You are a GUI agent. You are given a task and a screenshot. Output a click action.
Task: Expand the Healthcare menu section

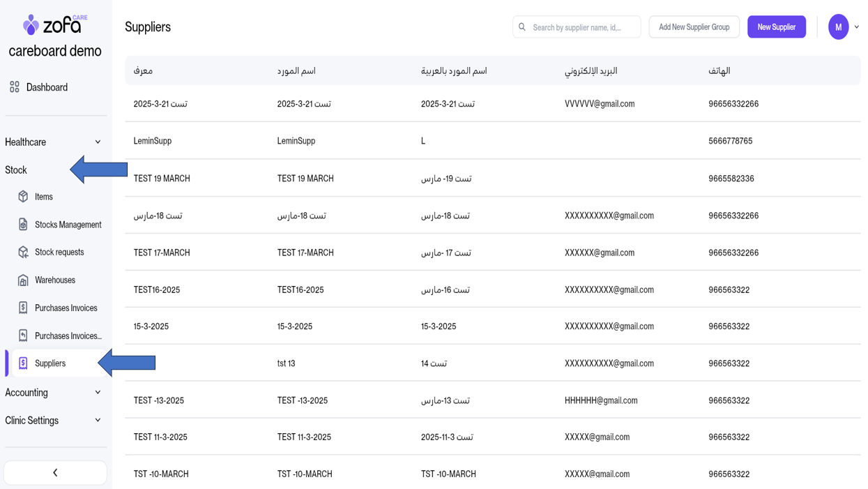(98, 142)
